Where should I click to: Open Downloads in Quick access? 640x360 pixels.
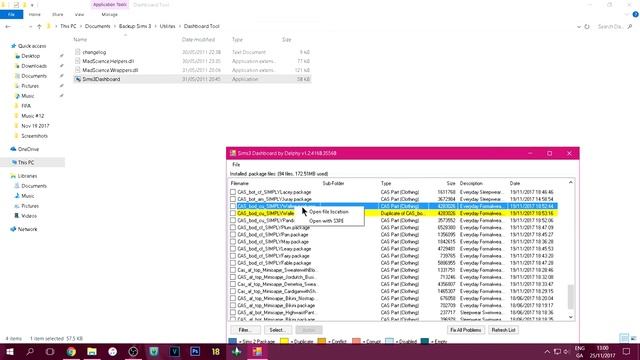click(34, 66)
